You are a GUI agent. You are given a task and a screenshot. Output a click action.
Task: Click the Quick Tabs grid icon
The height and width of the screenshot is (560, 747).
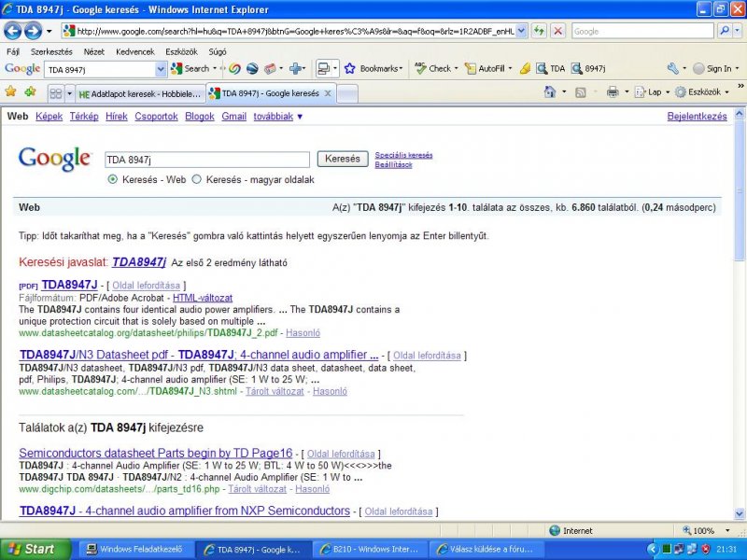56,94
